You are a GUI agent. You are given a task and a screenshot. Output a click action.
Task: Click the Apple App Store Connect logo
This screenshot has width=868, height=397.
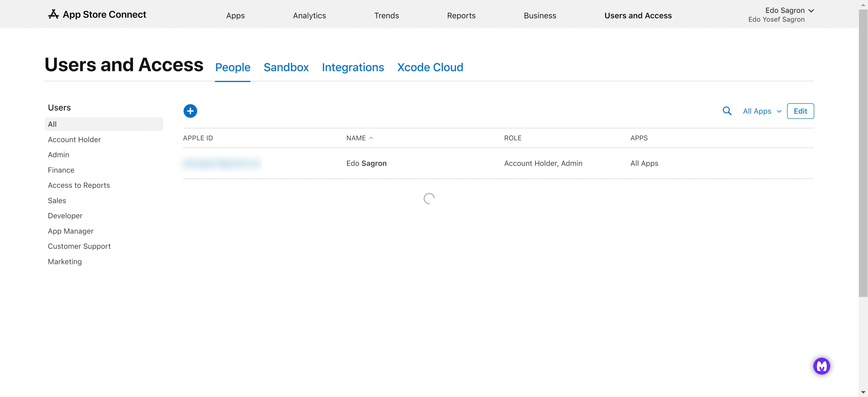[54, 14]
